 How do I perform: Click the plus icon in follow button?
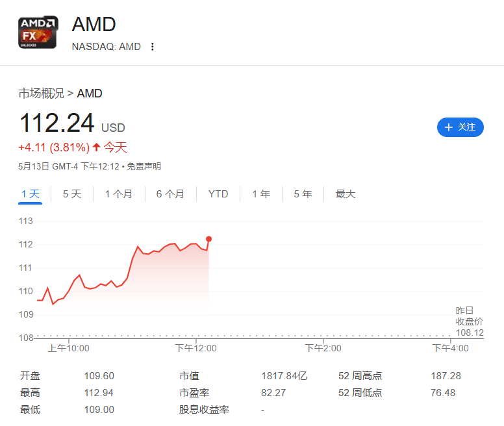point(448,127)
